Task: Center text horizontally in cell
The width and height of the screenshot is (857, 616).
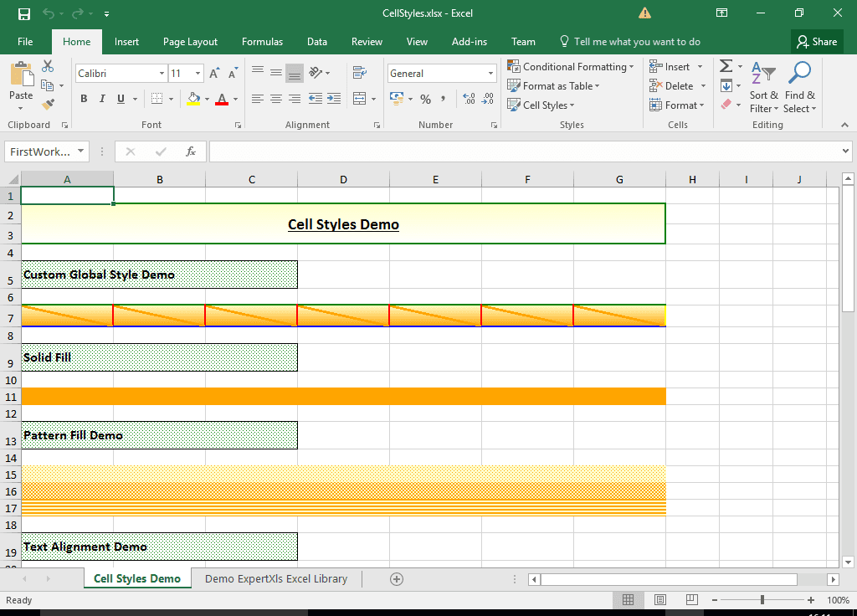Action: click(276, 99)
